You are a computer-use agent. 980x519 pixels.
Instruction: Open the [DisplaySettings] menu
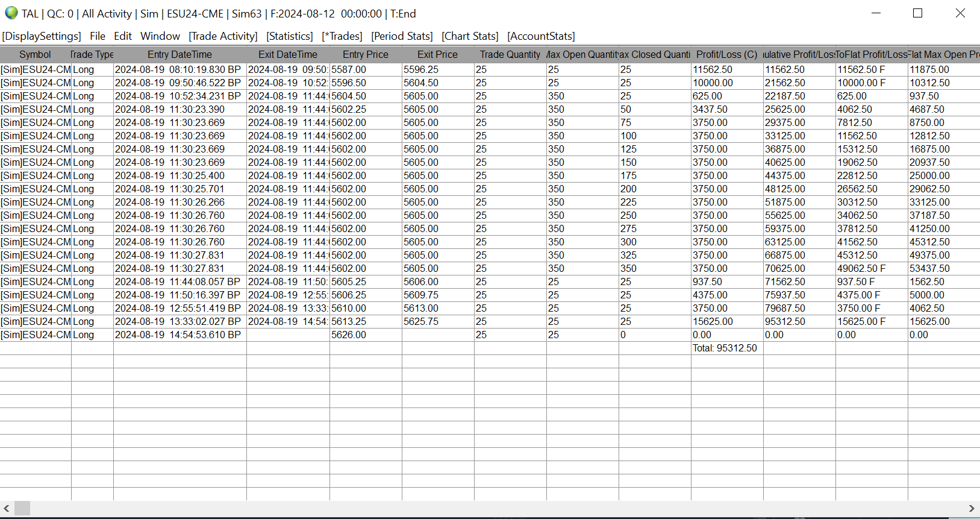42,36
